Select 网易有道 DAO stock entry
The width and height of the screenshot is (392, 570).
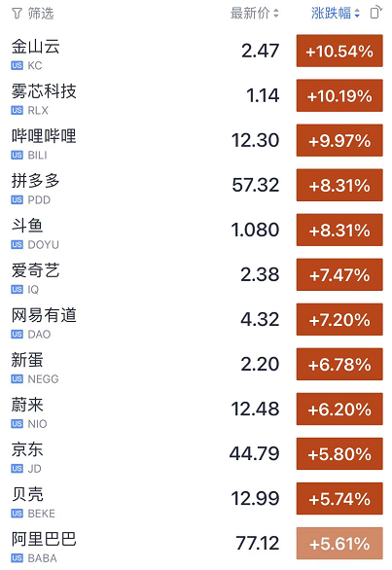(x=196, y=320)
